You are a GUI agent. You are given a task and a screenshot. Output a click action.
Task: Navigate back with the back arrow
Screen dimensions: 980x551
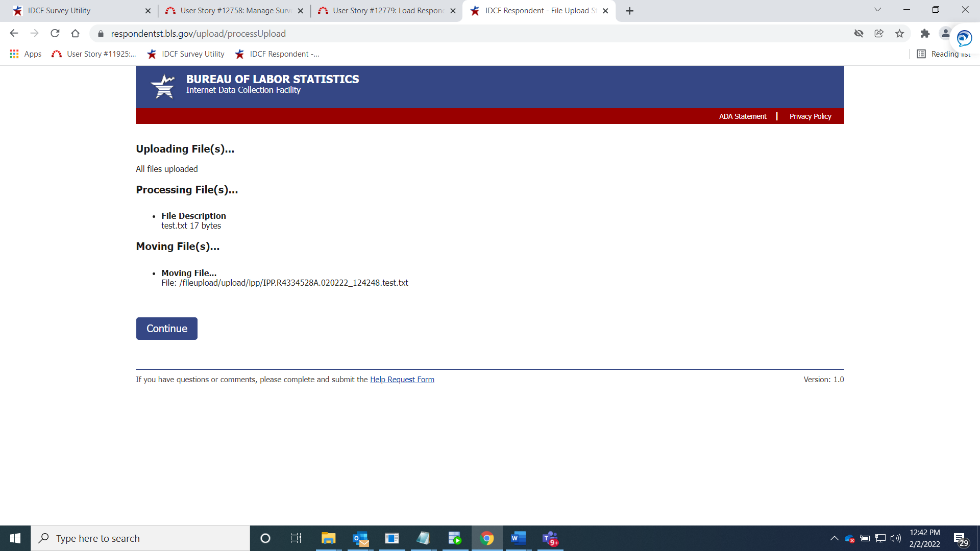[x=14, y=34]
